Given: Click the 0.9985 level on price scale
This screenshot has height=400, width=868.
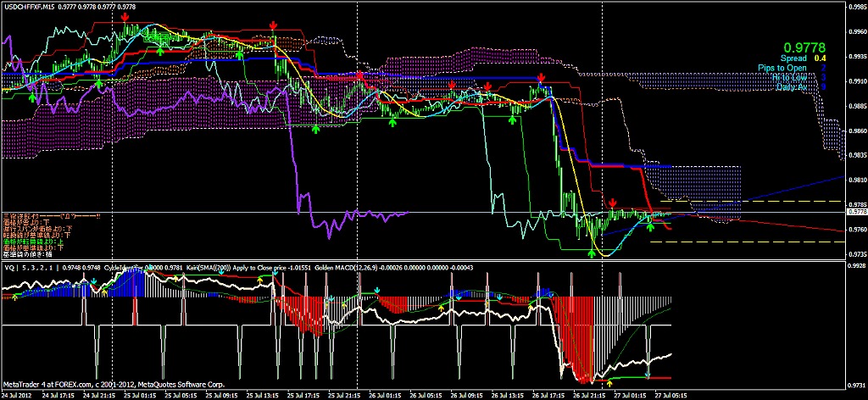Looking at the screenshot, I should pos(855,10).
